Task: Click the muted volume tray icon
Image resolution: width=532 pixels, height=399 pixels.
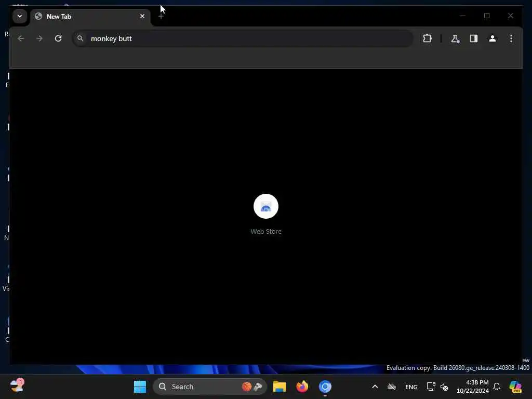Action: [x=444, y=387]
